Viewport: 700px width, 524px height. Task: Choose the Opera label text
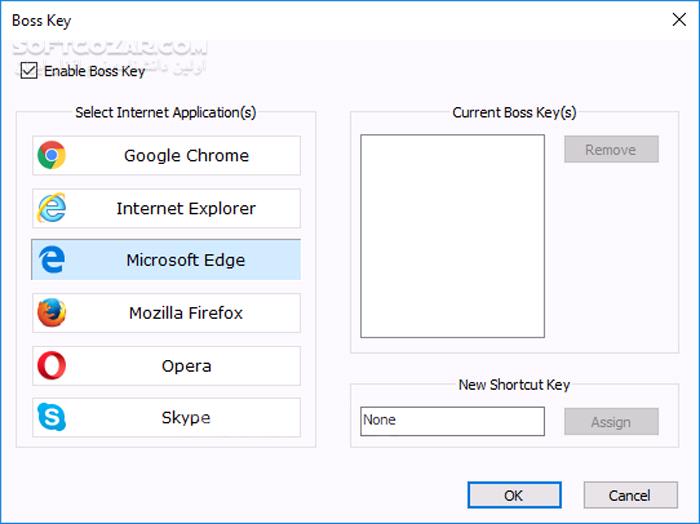pyautogui.click(x=186, y=366)
